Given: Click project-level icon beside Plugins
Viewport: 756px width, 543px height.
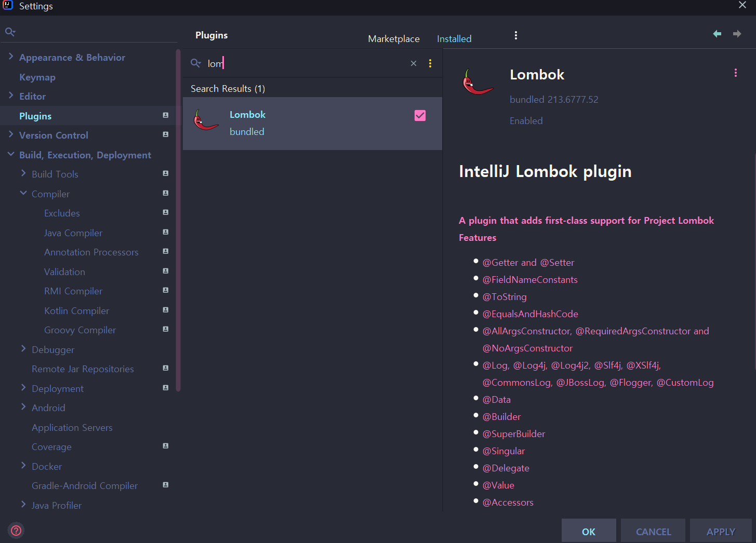Looking at the screenshot, I should click(x=166, y=115).
